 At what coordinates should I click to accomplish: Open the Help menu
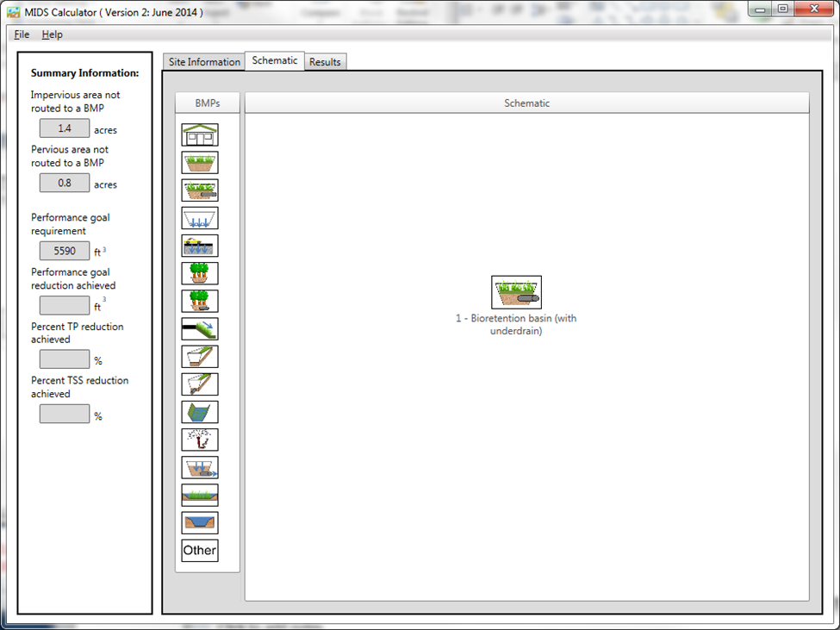[x=53, y=34]
